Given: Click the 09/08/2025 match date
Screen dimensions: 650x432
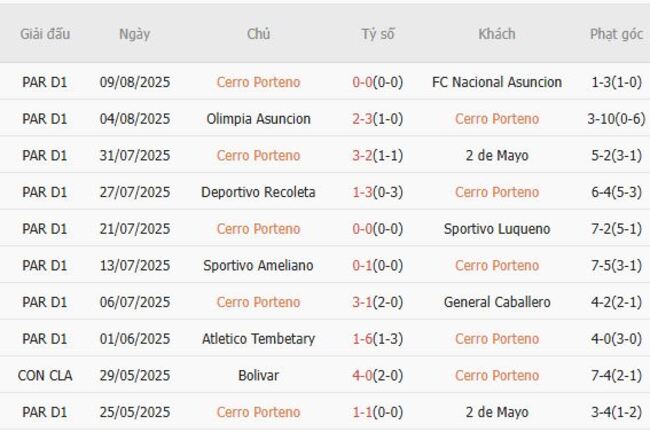Looking at the screenshot, I should [x=134, y=82].
